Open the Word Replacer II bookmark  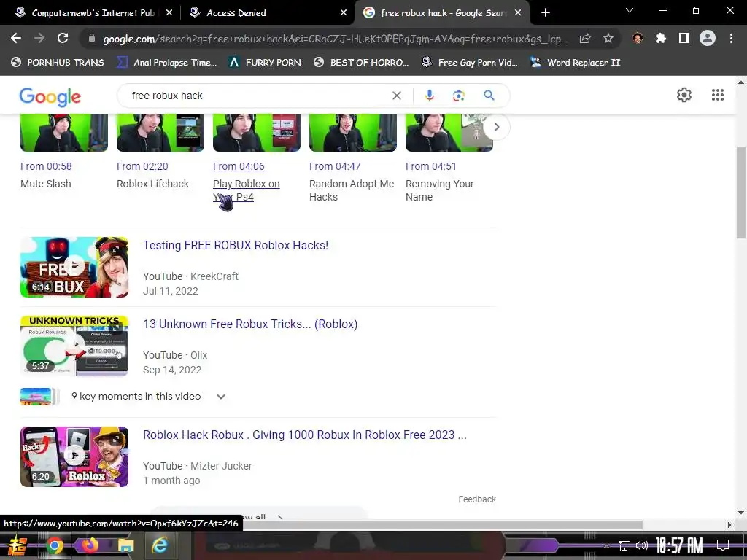576,63
